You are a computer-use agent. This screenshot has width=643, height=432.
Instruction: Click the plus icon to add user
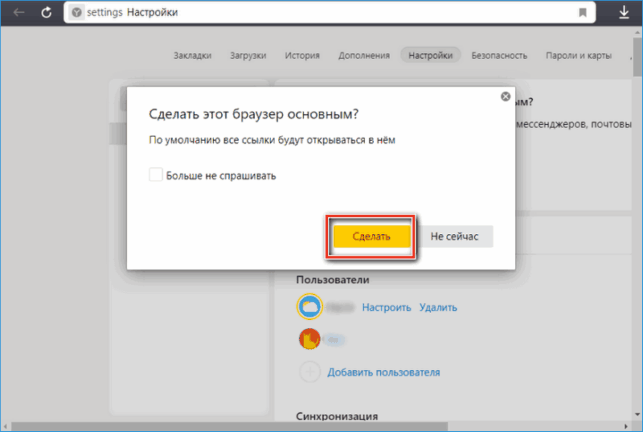310,372
